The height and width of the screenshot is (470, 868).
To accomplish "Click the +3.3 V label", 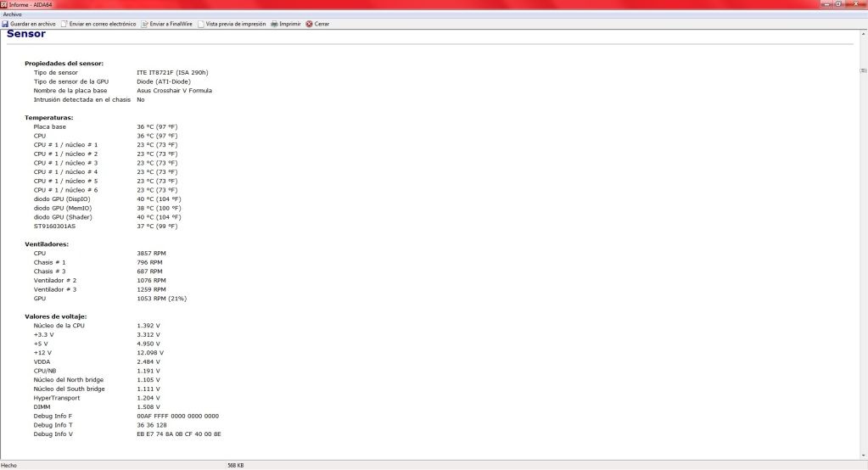I will pos(44,335).
